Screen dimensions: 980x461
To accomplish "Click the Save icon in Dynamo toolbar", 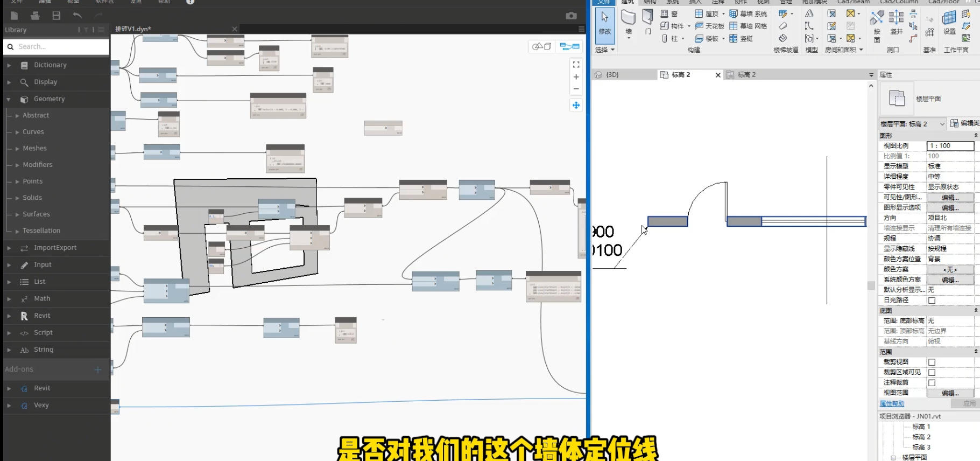I will point(56,16).
